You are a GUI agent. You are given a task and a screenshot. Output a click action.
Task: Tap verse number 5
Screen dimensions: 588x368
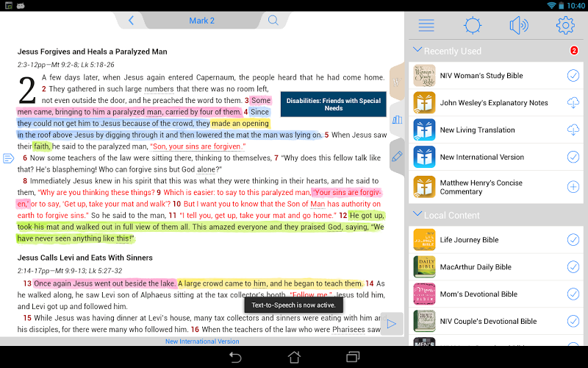[326, 135]
